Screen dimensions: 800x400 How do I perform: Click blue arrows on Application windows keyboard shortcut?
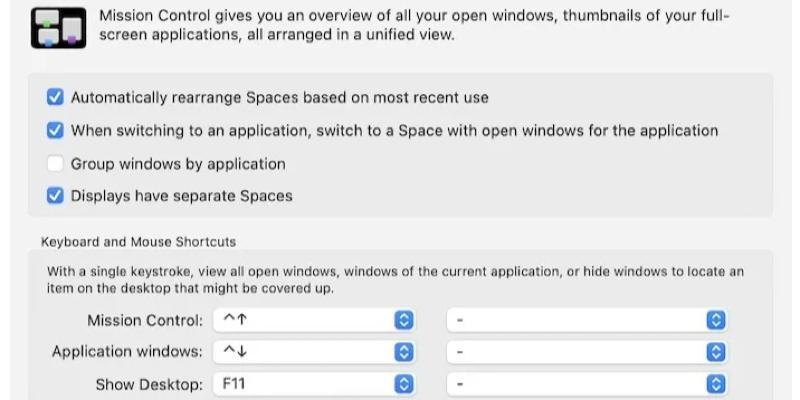point(404,352)
